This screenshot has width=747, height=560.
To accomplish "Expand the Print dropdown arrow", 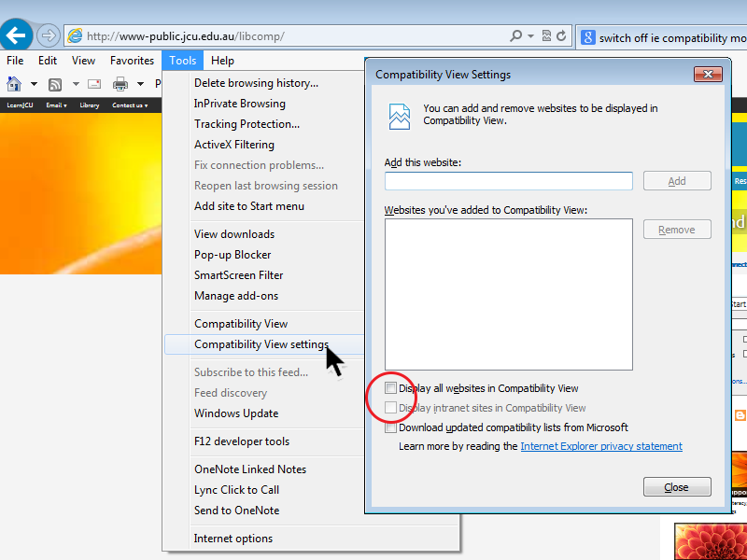I will pyautogui.click(x=141, y=84).
